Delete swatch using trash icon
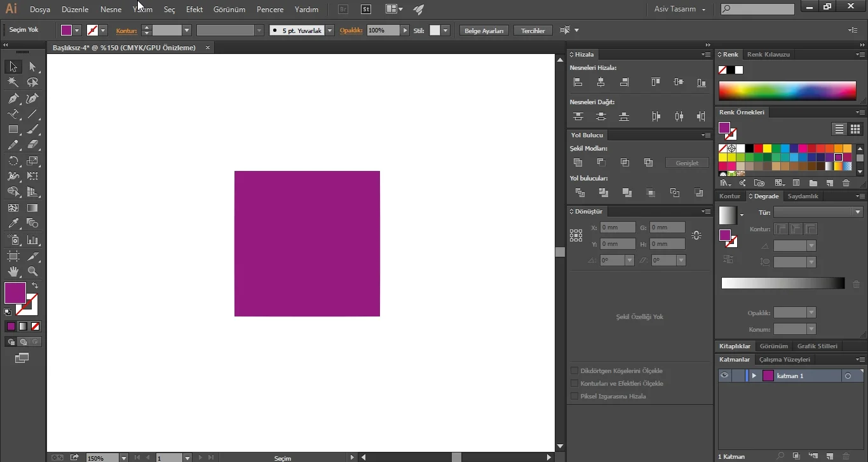Image resolution: width=868 pixels, height=462 pixels. (x=846, y=183)
